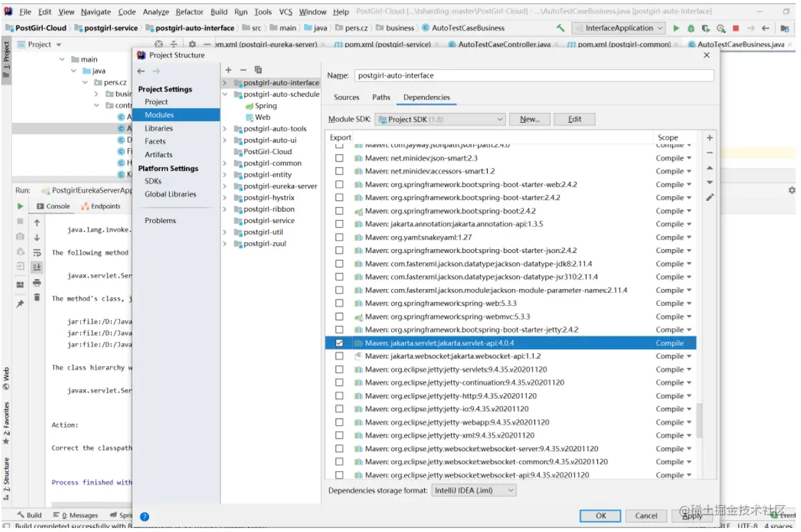Add a new module with the plus icon
The width and height of the screenshot is (801, 532).
tap(228, 69)
